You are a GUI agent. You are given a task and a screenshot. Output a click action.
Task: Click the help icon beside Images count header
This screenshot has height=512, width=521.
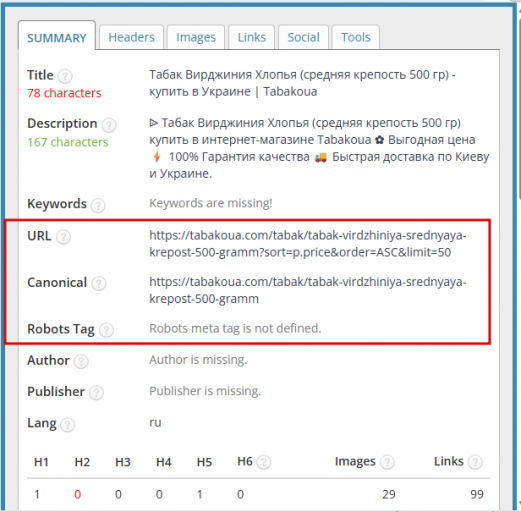pyautogui.click(x=387, y=462)
